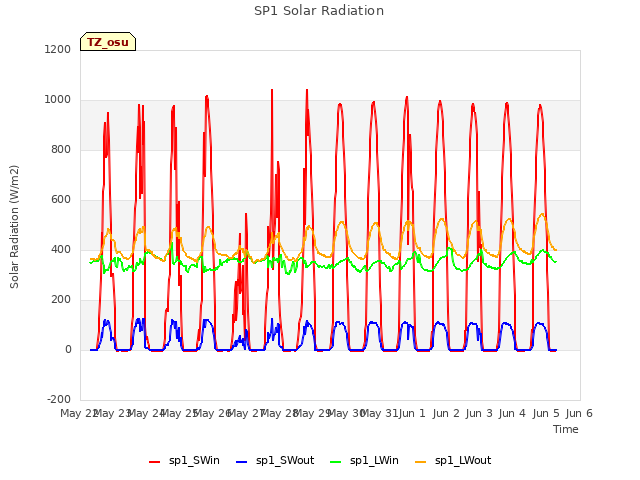The width and height of the screenshot is (640, 480).
Task: Click the 1000 y-axis tick label
Action: (x=58, y=100)
